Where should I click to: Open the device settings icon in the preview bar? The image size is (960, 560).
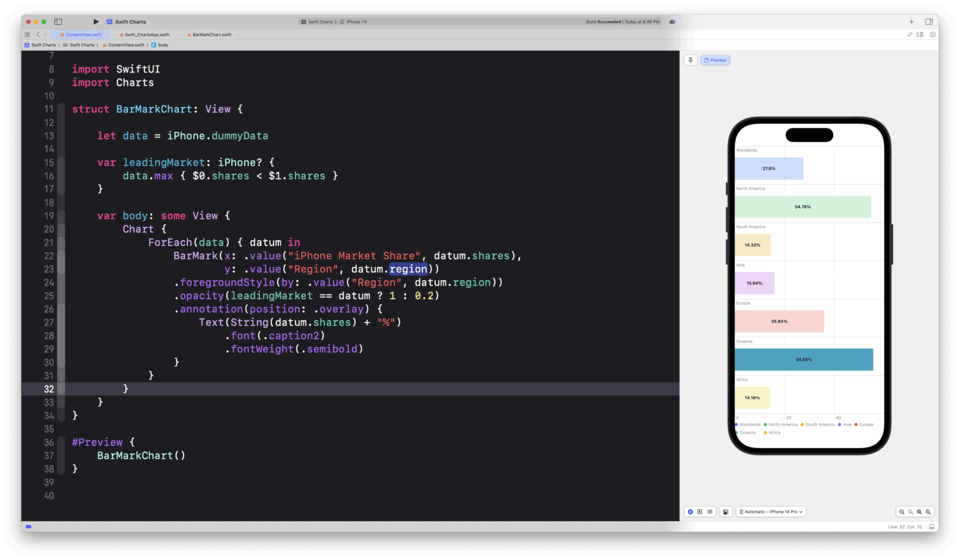pyautogui.click(x=726, y=511)
